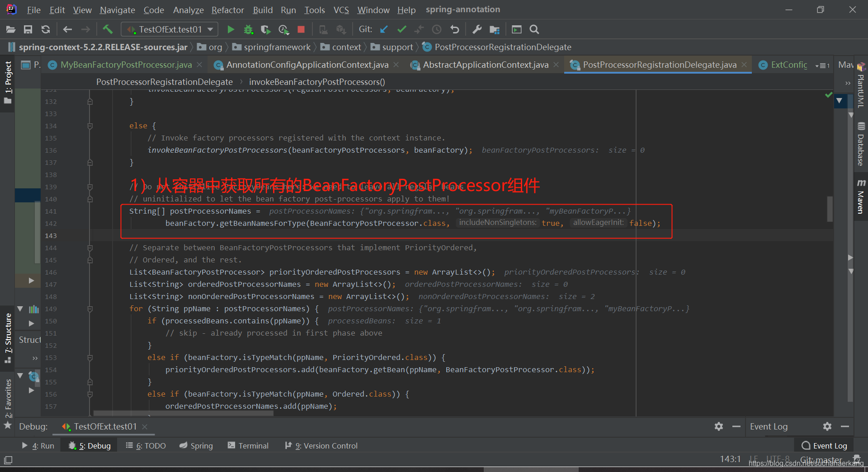Viewport: 868px width, 472px height.
Task: Build project with the hammer icon
Action: (x=108, y=29)
